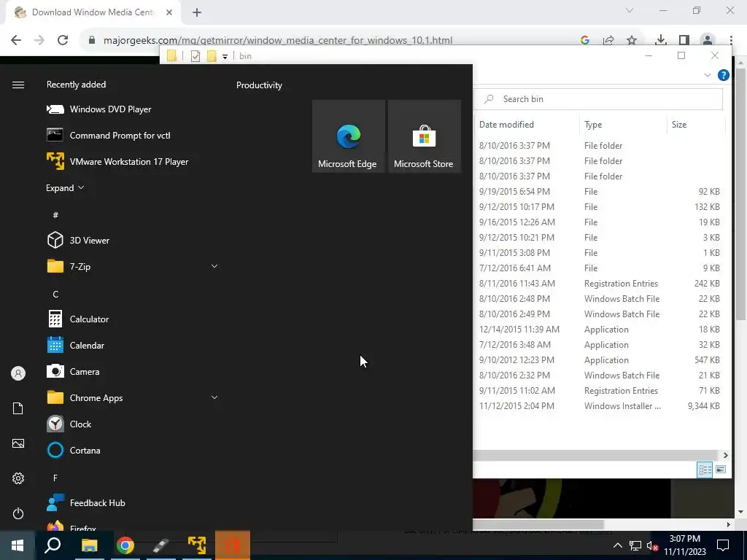Open user account icon in Start sidebar
This screenshot has height=560, width=747.
pos(18,373)
